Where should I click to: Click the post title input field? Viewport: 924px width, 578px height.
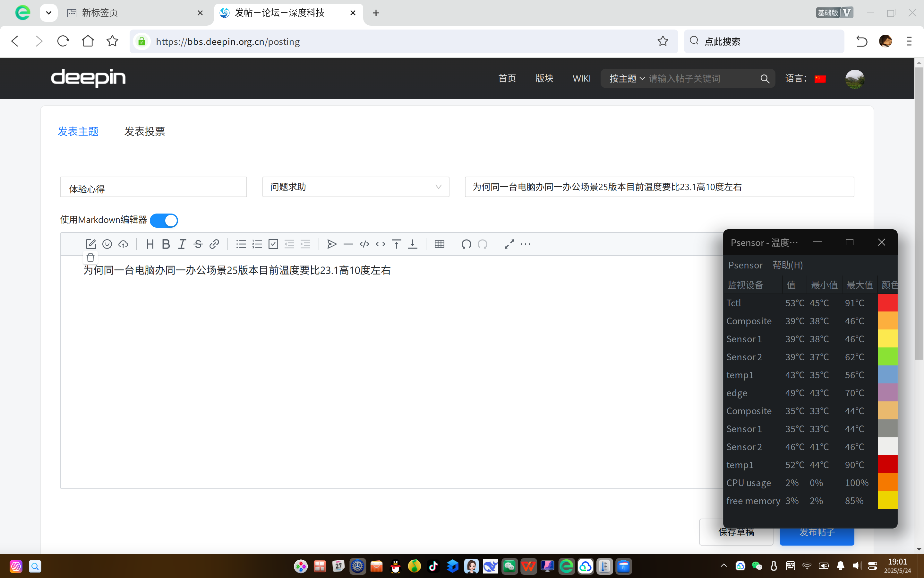[659, 187]
